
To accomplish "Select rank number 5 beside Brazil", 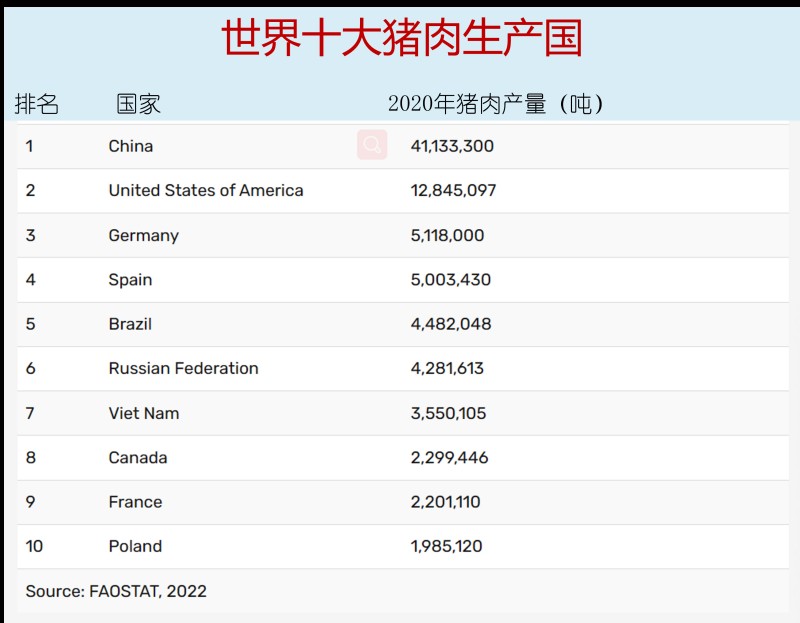I will click(30, 324).
